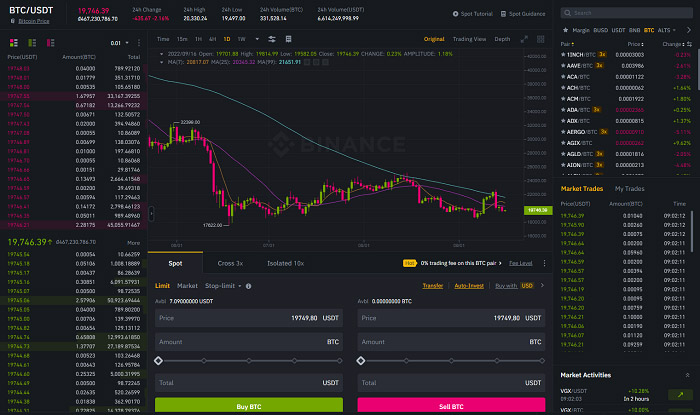Switch to multi-chart grid layout icon
This screenshot has width=700, height=415.
pos(541,39)
